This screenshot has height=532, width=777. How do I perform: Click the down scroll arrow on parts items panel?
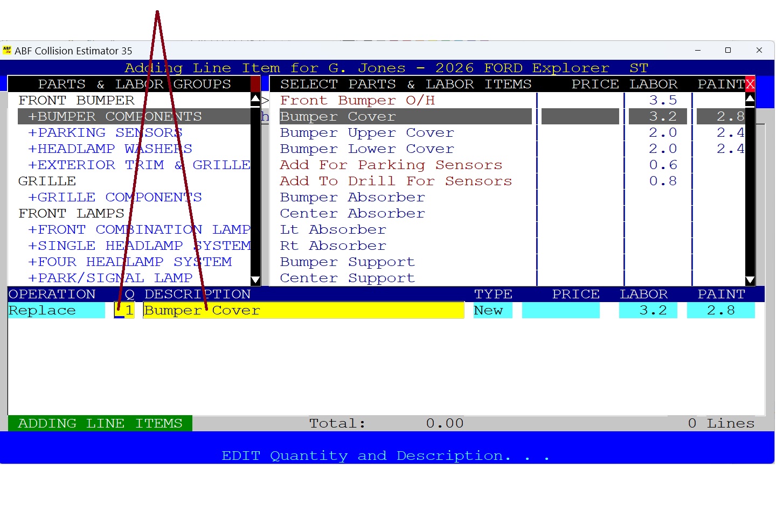click(751, 280)
